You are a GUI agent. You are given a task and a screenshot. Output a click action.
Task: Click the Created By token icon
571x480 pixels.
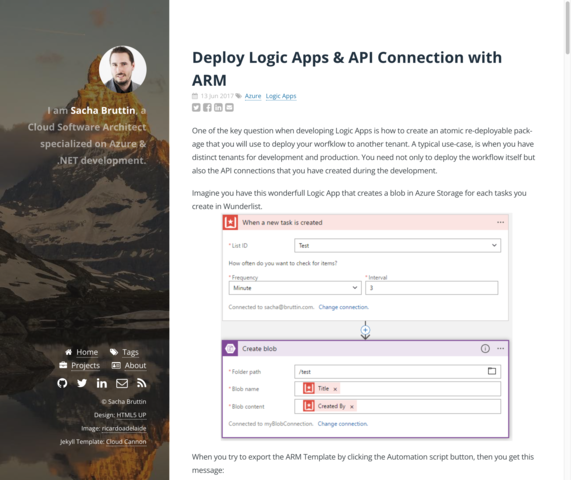point(309,406)
